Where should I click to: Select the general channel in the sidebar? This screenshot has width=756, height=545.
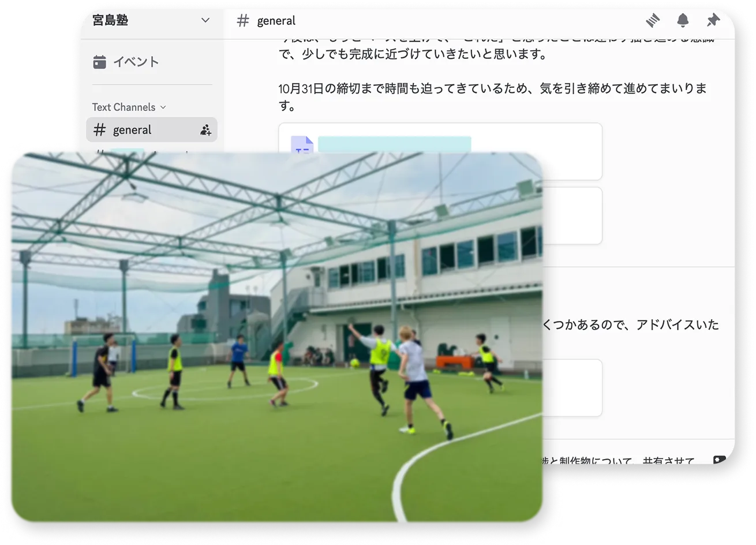[132, 130]
